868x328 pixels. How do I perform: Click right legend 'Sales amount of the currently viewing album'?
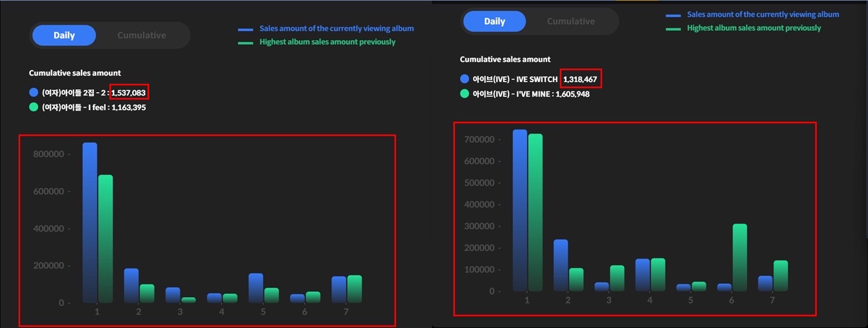763,15
